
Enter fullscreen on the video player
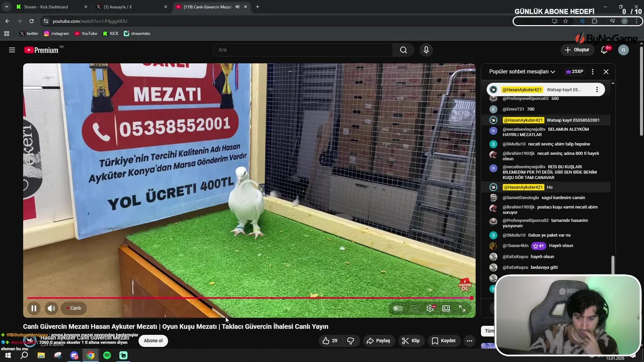click(x=462, y=308)
